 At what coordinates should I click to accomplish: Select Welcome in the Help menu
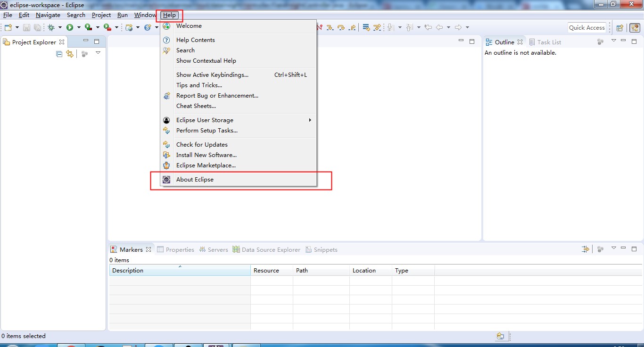[239, 26]
